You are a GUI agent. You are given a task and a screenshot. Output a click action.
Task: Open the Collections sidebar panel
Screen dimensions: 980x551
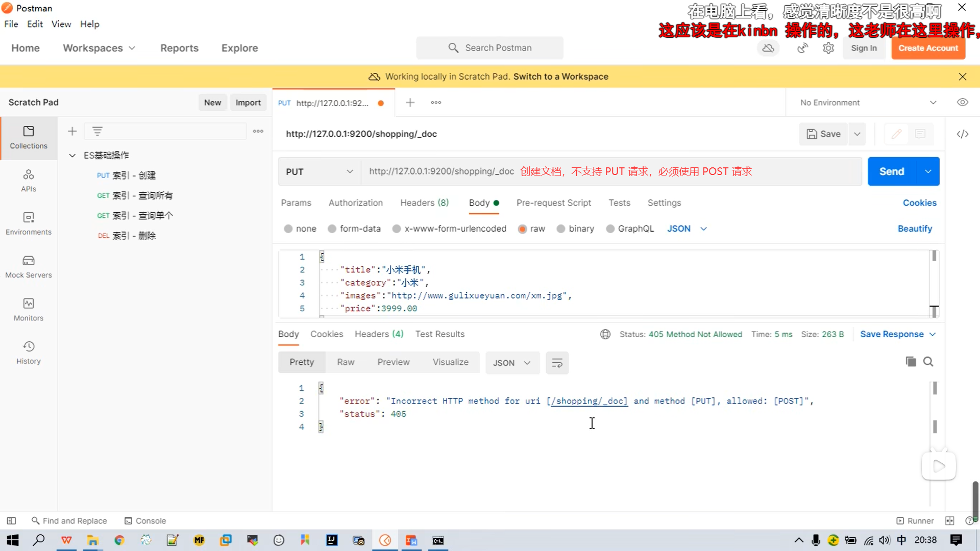(29, 138)
